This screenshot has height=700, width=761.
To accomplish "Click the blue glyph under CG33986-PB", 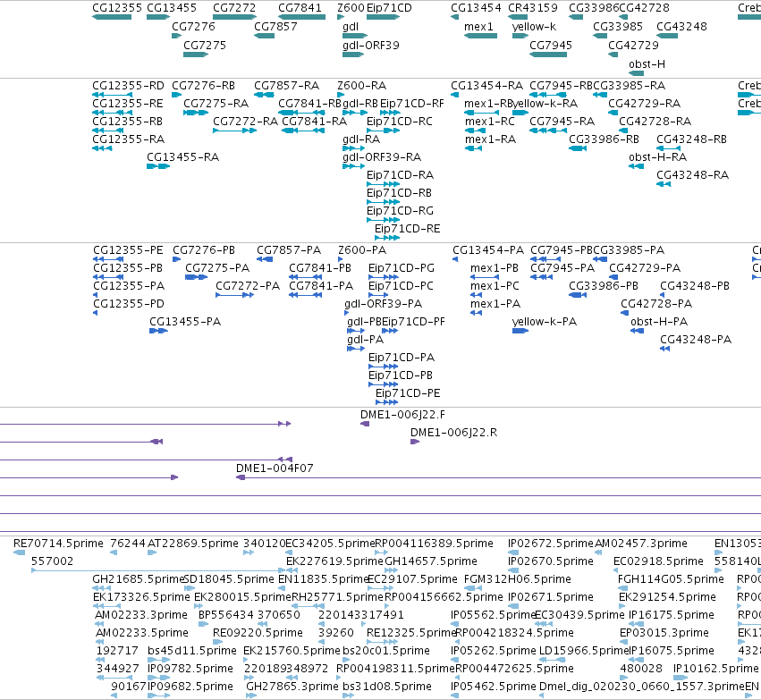I will (578, 295).
